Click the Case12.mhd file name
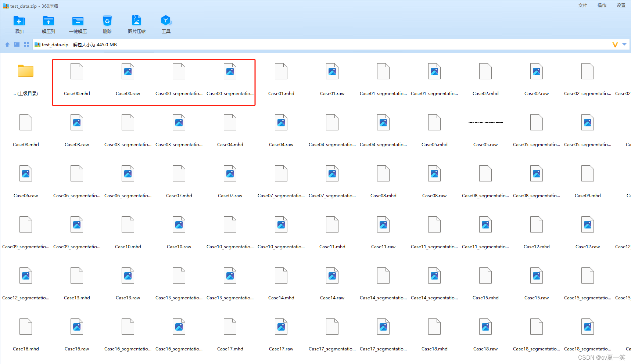Image resolution: width=631 pixels, height=364 pixels. [537, 247]
